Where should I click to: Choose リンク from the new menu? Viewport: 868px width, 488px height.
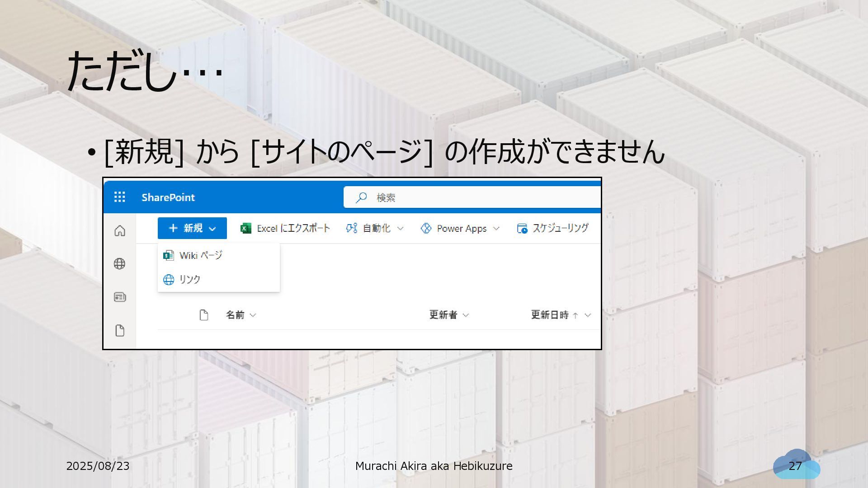click(219, 280)
